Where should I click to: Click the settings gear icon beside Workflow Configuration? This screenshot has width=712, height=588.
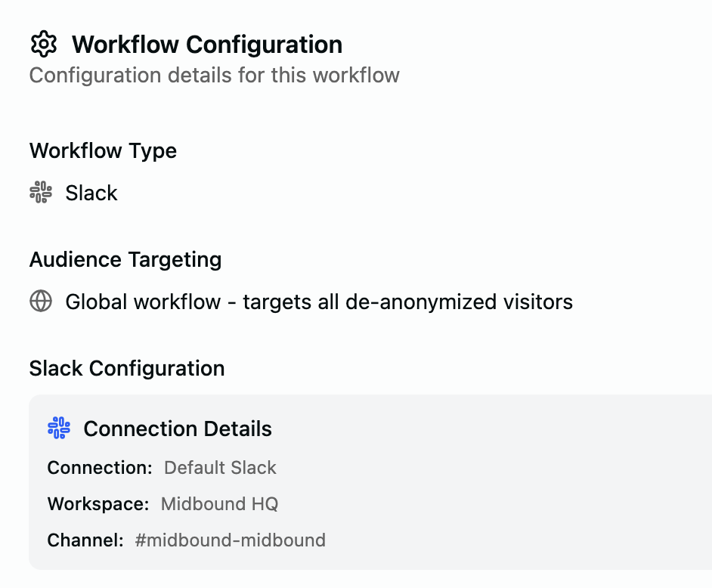click(44, 44)
